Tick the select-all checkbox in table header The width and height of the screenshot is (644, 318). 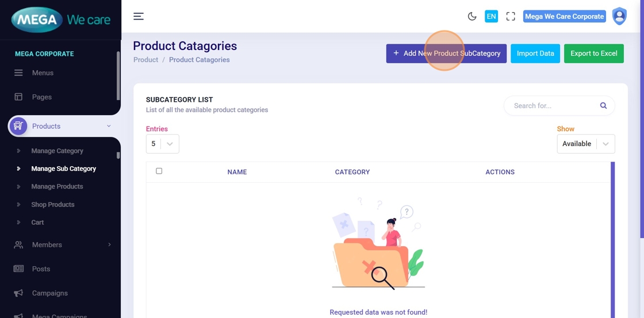(159, 171)
